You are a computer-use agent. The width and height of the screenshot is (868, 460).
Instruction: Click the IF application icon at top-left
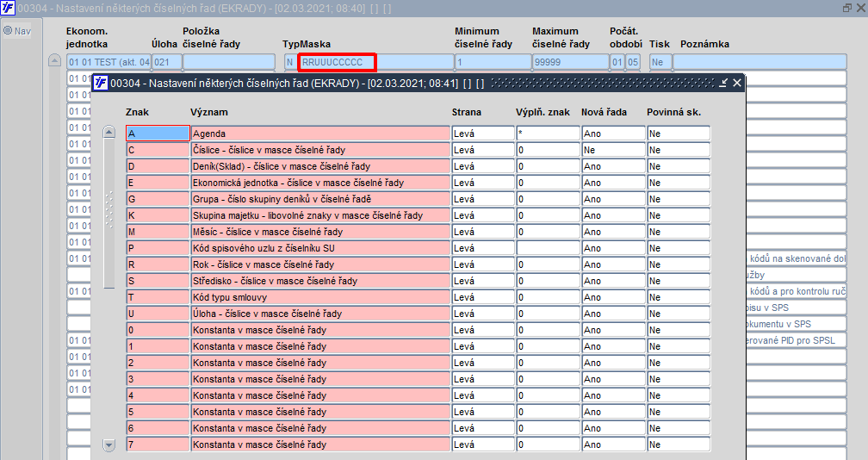pos(8,9)
